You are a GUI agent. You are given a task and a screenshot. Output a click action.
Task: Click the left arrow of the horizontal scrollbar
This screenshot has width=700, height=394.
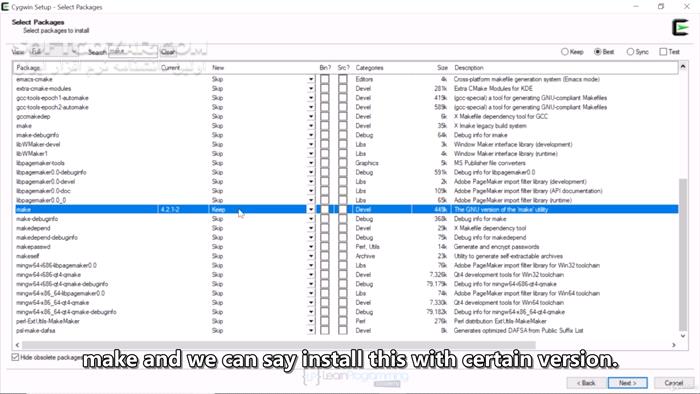(x=17, y=345)
